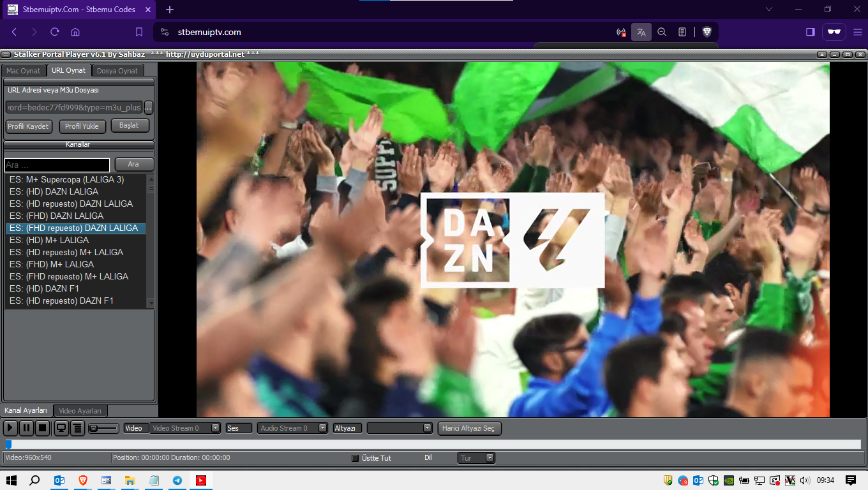
Task: Open the browser home page
Action: click(75, 32)
